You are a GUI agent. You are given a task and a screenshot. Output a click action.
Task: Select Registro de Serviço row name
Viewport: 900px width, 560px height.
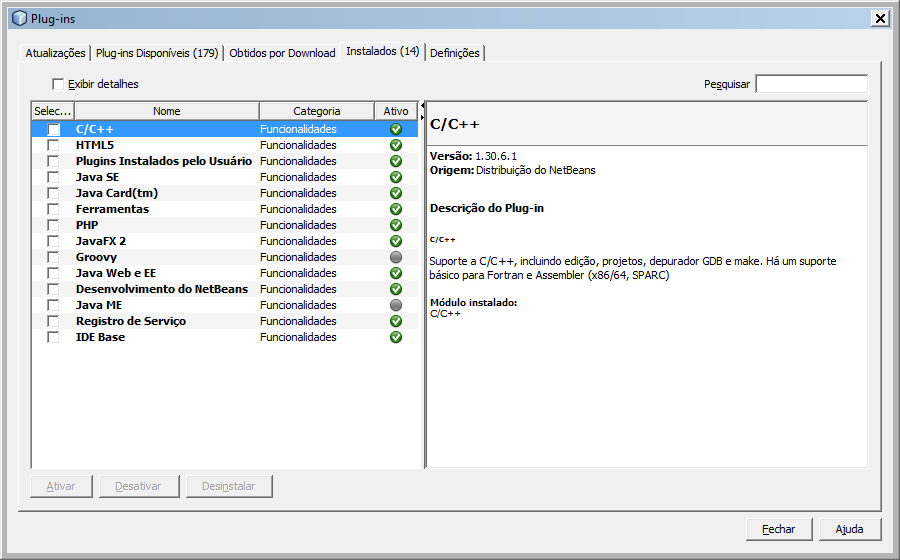pos(131,321)
